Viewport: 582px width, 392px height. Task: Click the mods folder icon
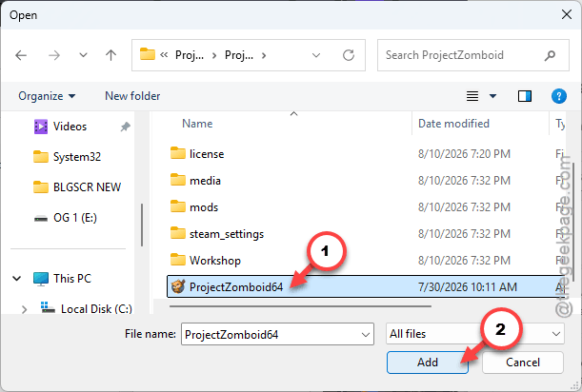point(178,206)
